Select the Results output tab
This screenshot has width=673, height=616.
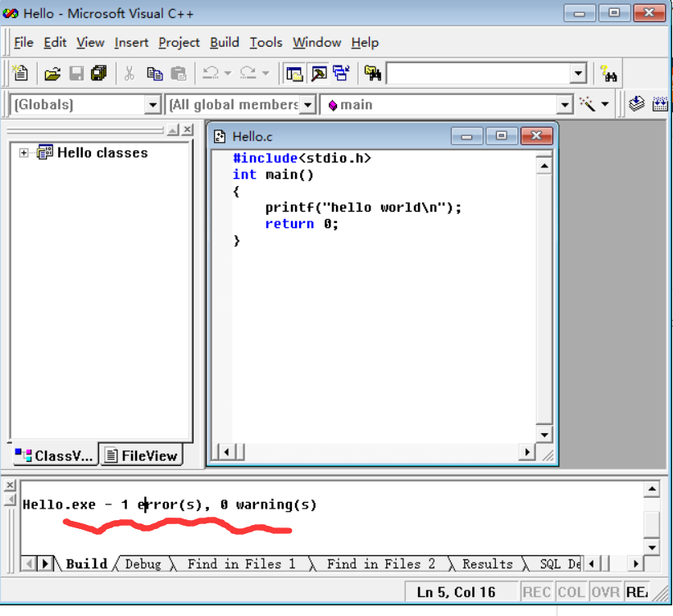pos(487,564)
